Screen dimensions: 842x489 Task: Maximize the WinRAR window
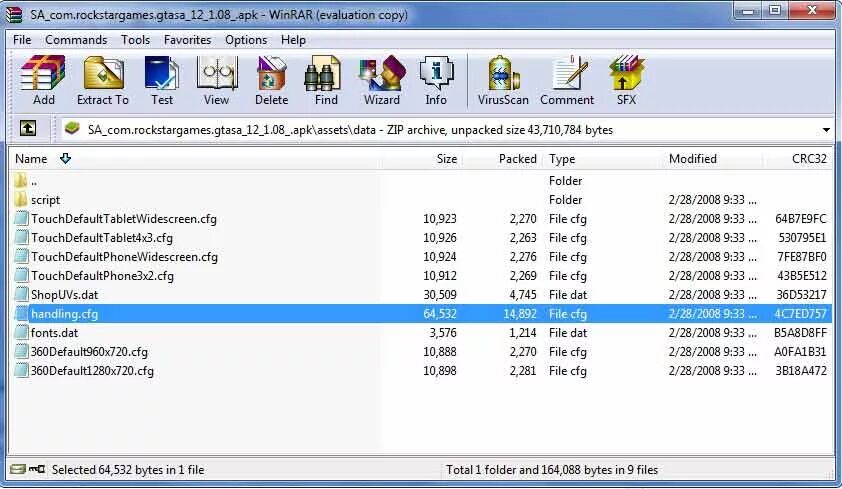(x=775, y=11)
